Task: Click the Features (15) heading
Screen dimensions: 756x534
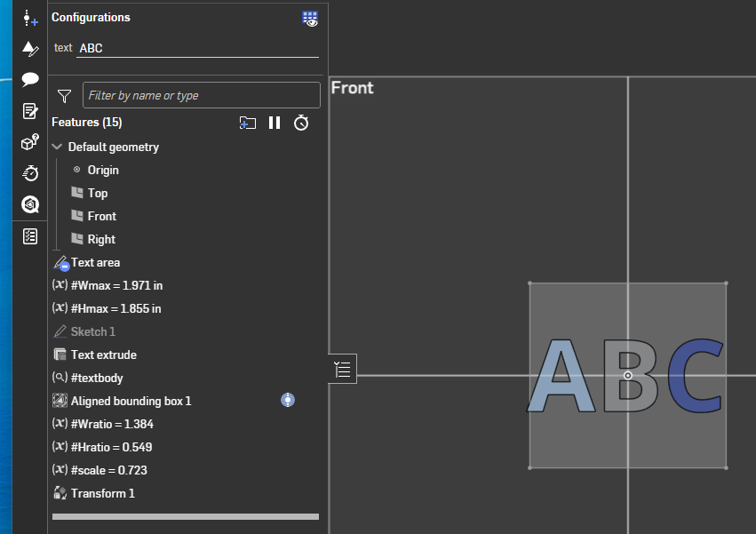Action: point(87,122)
